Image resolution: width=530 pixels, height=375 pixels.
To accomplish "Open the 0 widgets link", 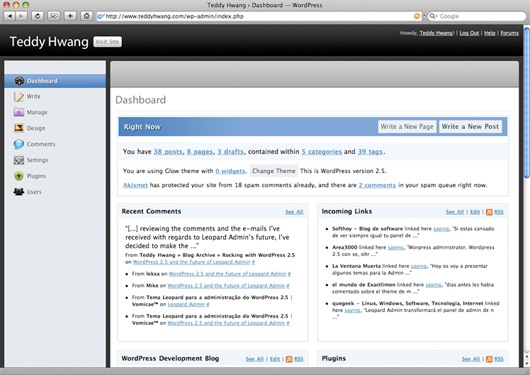I will tap(230, 171).
